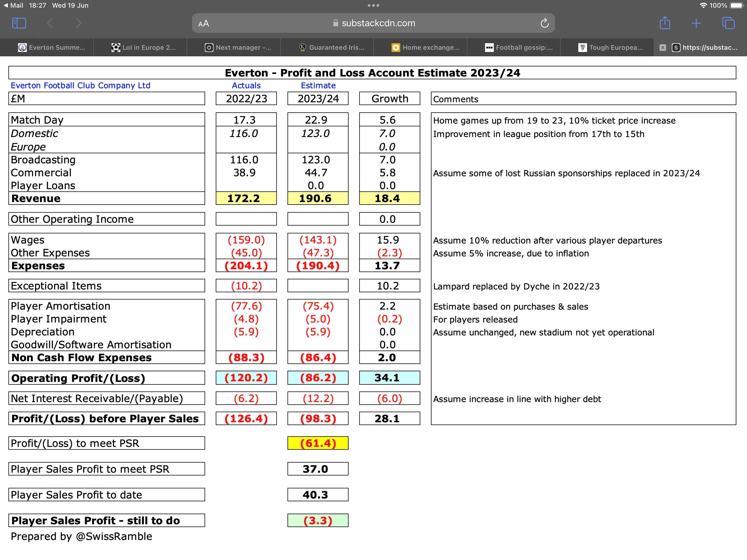The image size is (747, 560).
Task: Tap the three dots multitasking menu
Action: click(x=373, y=5)
